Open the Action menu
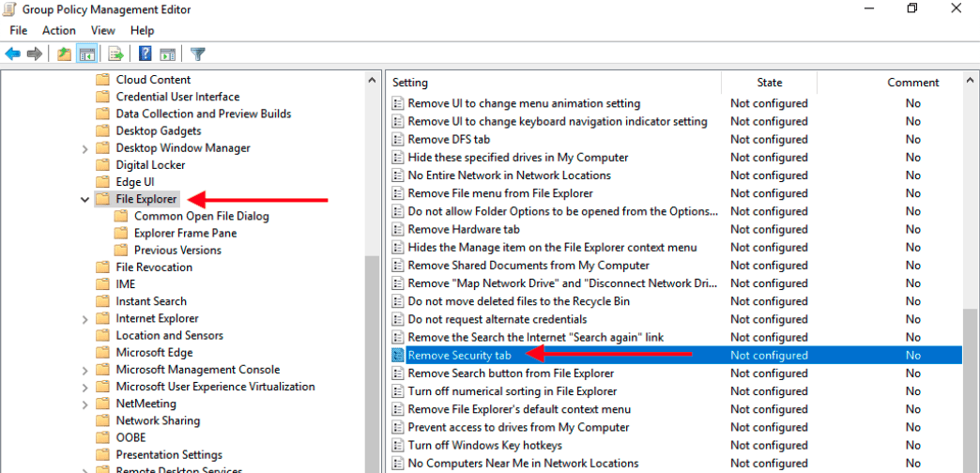The width and height of the screenshot is (980, 473). tap(58, 31)
